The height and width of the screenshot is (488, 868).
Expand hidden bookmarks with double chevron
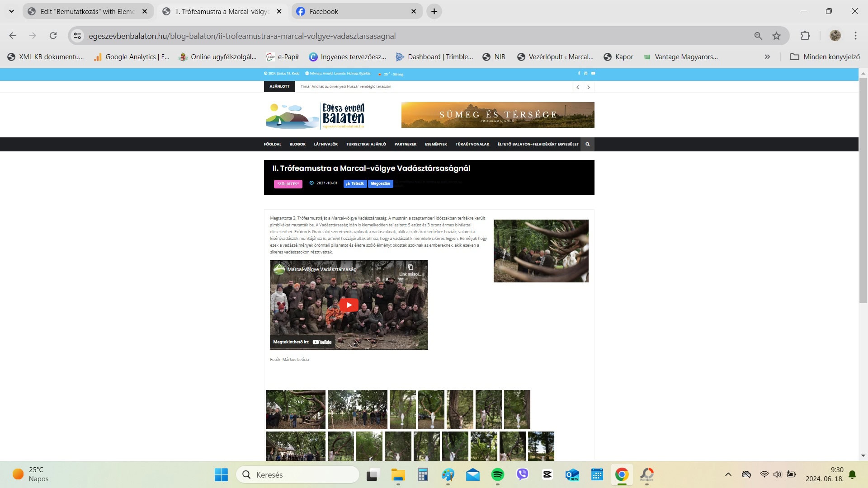tap(767, 56)
